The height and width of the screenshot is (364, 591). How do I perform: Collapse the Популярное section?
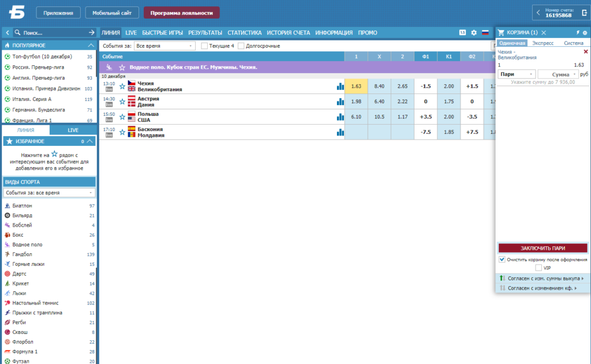(91, 45)
